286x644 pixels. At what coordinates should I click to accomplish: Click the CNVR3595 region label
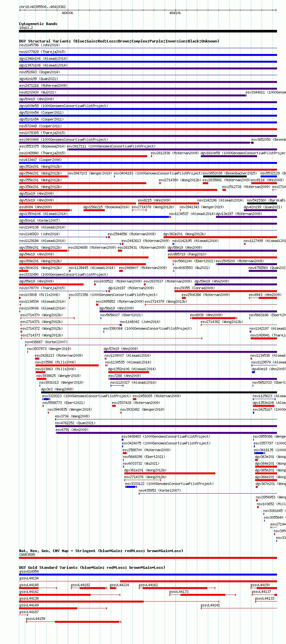(27, 555)
